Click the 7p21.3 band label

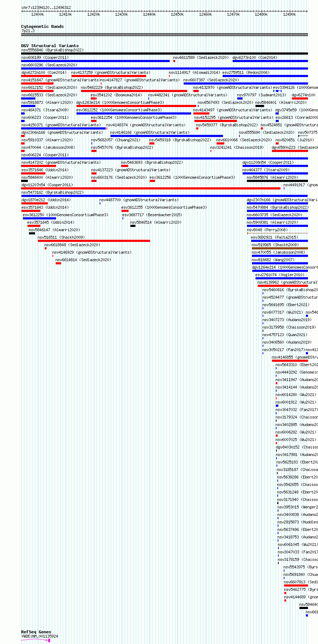pyautogui.click(x=28, y=31)
